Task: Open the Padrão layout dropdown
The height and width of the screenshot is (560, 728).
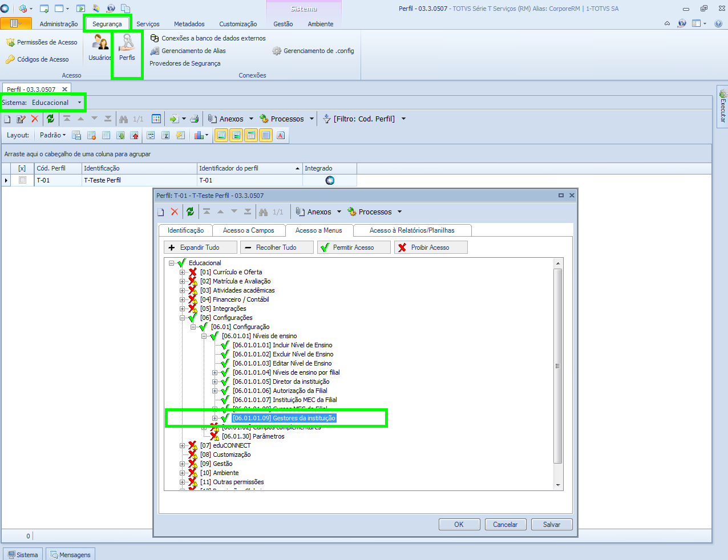Action: (x=52, y=135)
